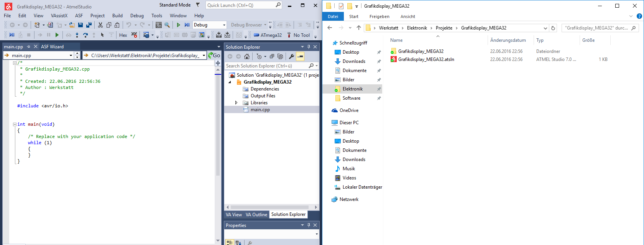Click the Cut scissors icon
The image size is (644, 245).
(100, 25)
